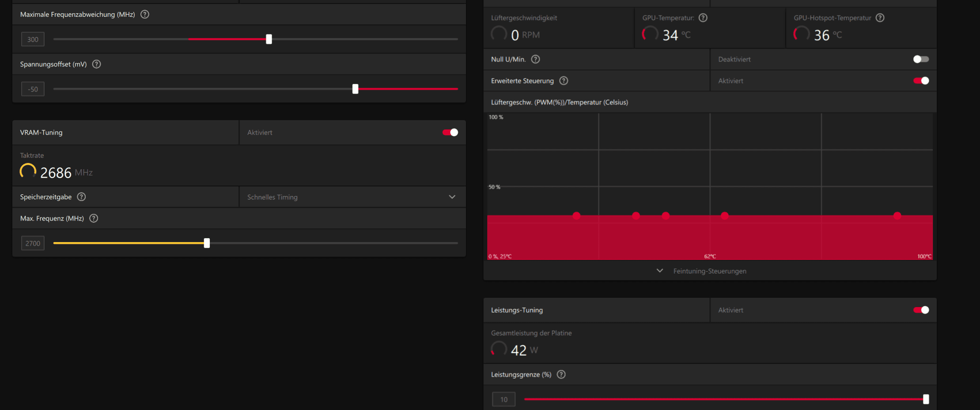Turn off Erweiterte Steuerung
Image resolution: width=980 pixels, height=410 pixels.
coord(921,81)
